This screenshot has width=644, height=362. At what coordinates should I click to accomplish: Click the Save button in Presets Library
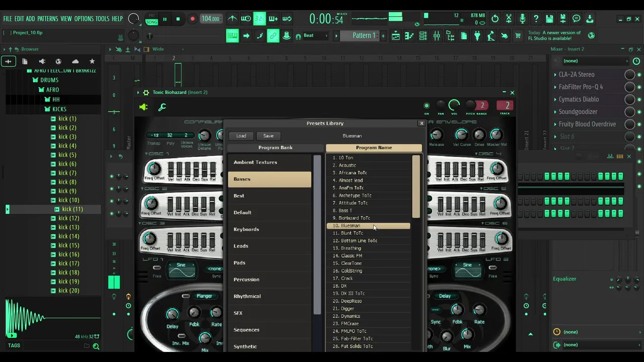point(268,136)
